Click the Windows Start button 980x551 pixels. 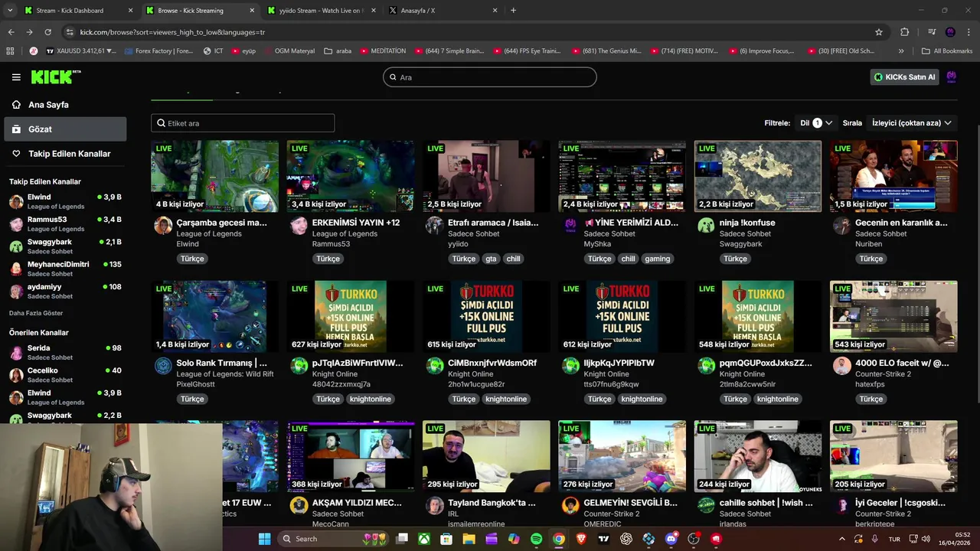coord(264,539)
